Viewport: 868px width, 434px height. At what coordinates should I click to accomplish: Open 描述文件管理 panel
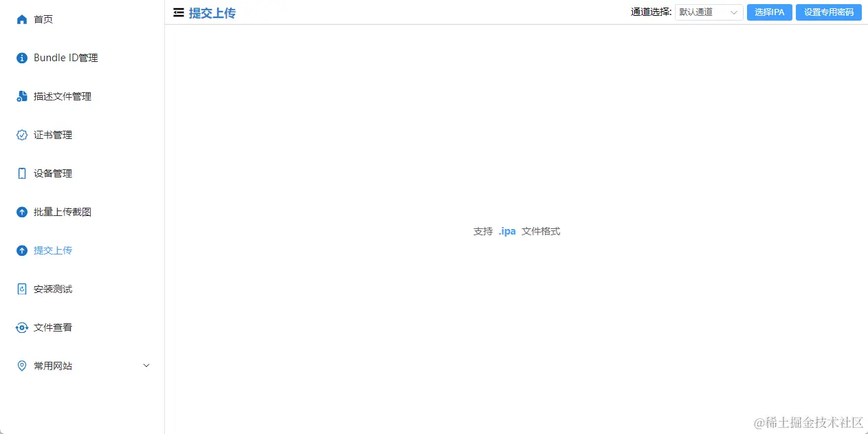61,96
